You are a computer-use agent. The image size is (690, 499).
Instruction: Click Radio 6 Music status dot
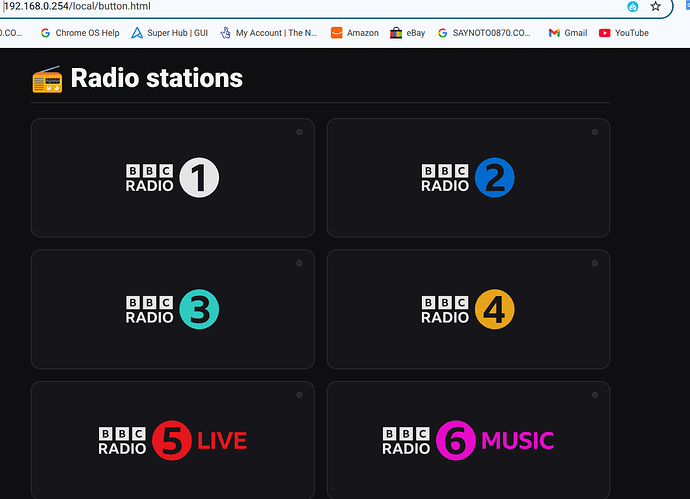pyautogui.click(x=595, y=395)
